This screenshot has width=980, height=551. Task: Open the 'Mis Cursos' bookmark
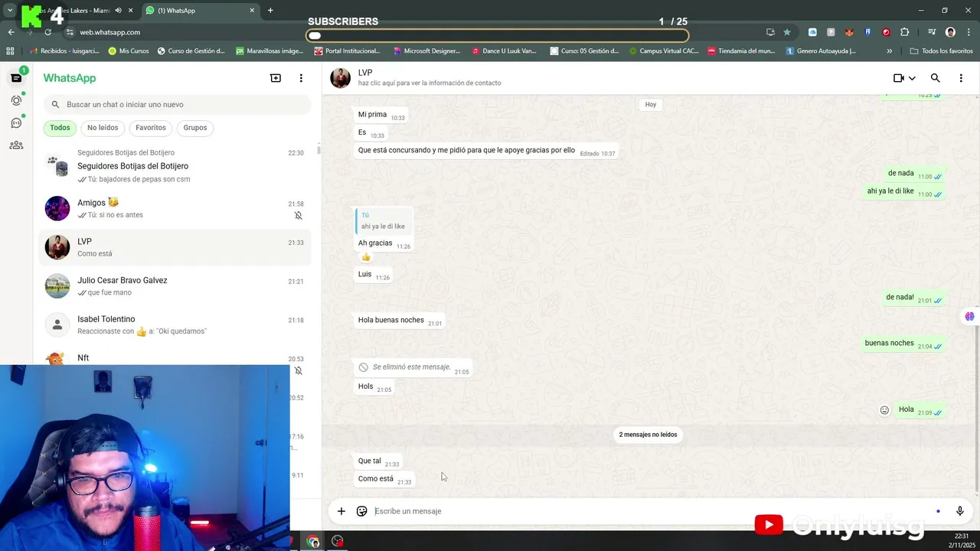pyautogui.click(x=129, y=51)
